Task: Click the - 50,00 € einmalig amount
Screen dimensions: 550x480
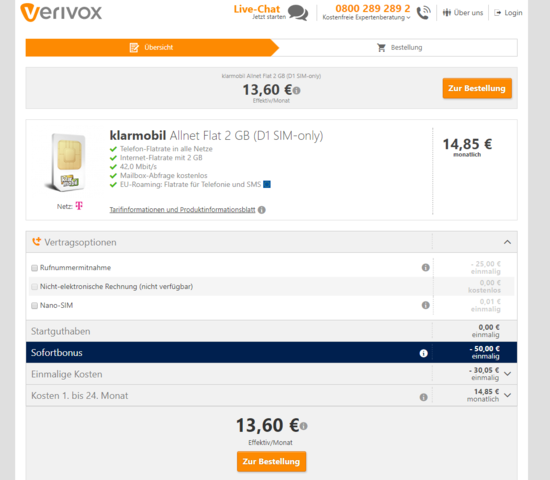Action: (484, 353)
